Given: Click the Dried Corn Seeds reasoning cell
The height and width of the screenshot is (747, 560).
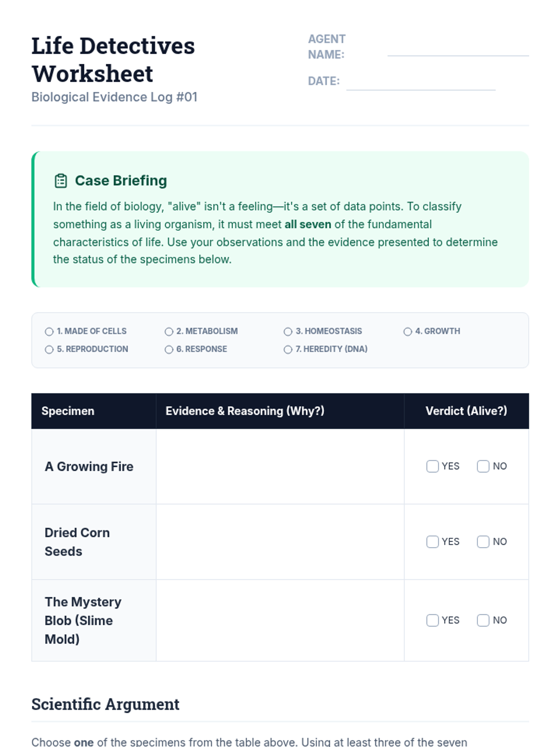Looking at the screenshot, I should [280, 542].
